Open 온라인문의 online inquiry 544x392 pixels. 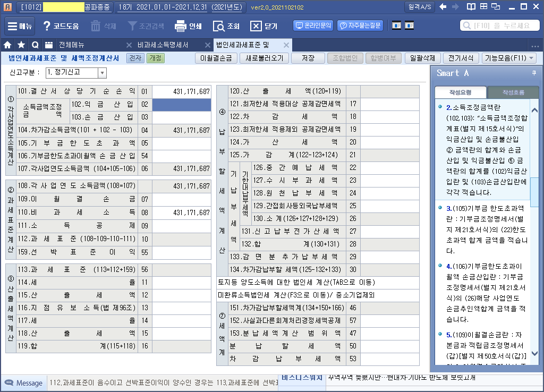[313, 25]
